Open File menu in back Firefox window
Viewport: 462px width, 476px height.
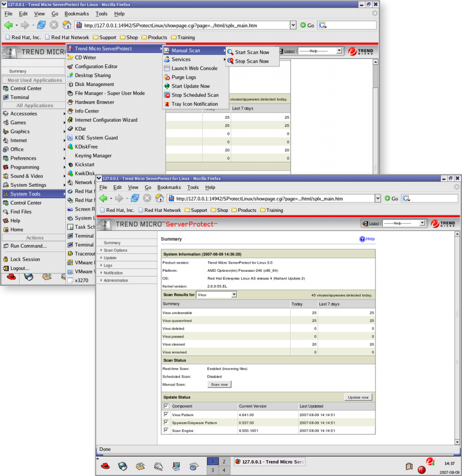pyautogui.click(x=9, y=14)
